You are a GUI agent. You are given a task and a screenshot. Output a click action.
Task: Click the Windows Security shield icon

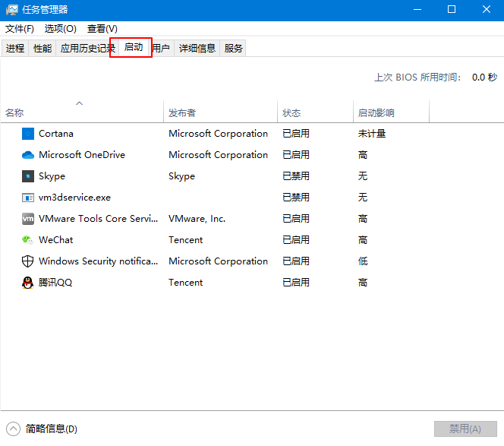click(x=27, y=261)
